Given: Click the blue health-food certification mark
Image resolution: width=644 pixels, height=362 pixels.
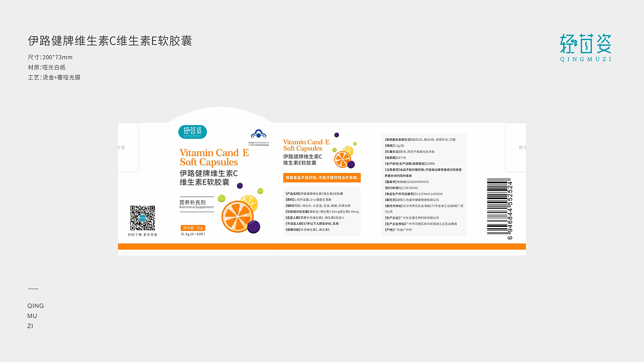Looking at the screenshot, I should click(x=260, y=134).
